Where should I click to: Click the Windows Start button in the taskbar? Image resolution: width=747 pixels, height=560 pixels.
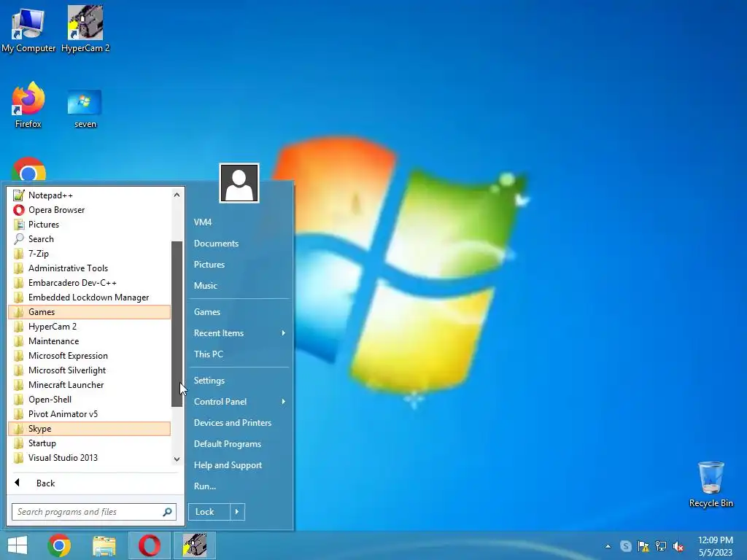(18, 545)
